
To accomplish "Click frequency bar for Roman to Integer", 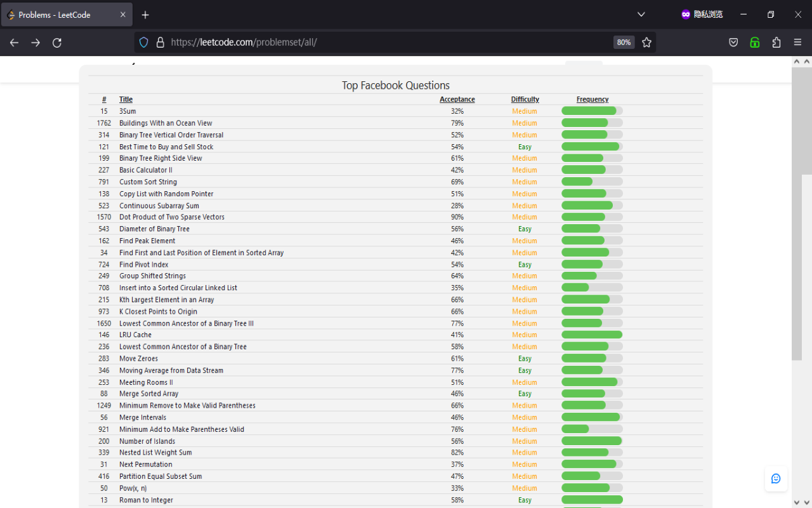I will [x=592, y=500].
